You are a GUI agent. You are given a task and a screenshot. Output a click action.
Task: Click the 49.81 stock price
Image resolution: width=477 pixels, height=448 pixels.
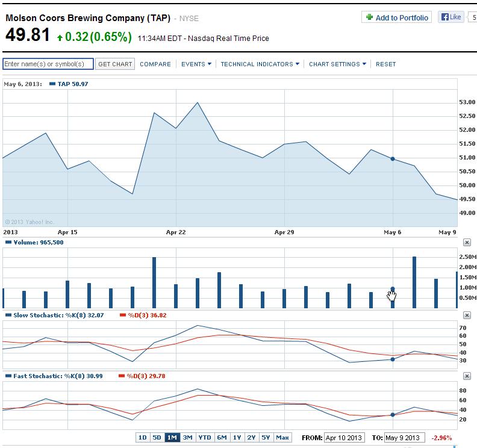(x=27, y=35)
